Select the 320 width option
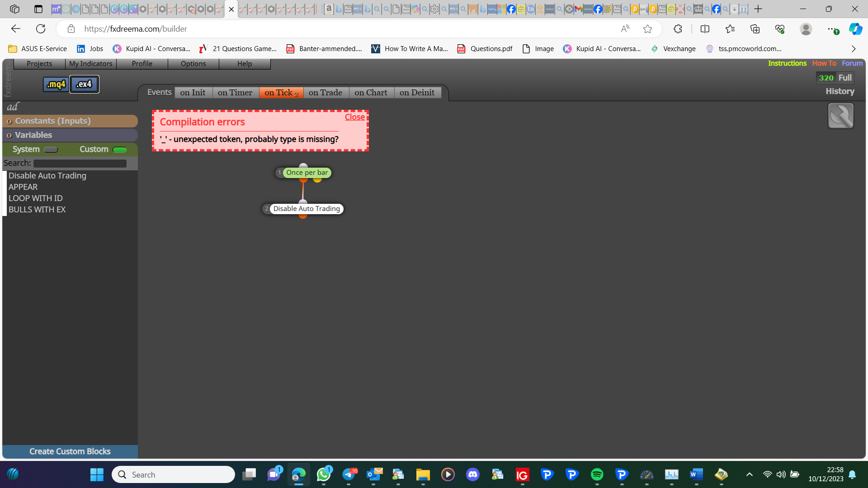Viewport: 868px width, 488px height. point(826,78)
